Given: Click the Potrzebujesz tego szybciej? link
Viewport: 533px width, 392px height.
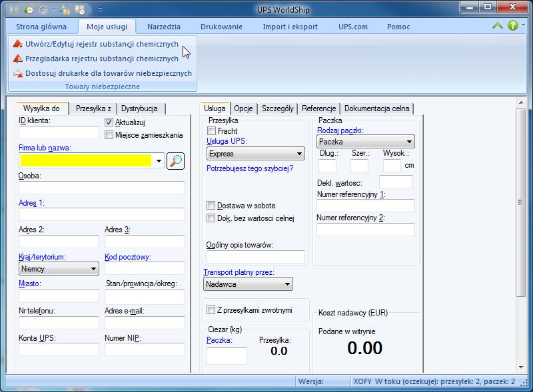Looking at the screenshot, I should (x=250, y=168).
